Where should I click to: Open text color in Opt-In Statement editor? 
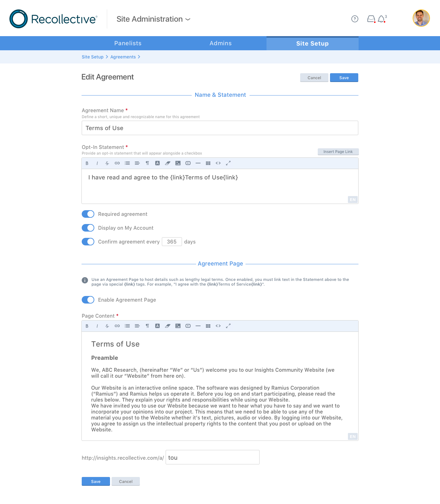point(157,163)
